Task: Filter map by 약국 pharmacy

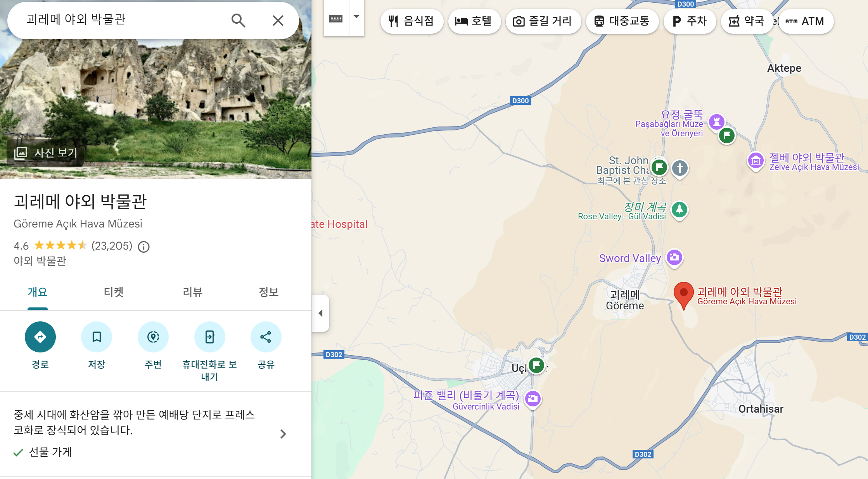Action: (747, 21)
